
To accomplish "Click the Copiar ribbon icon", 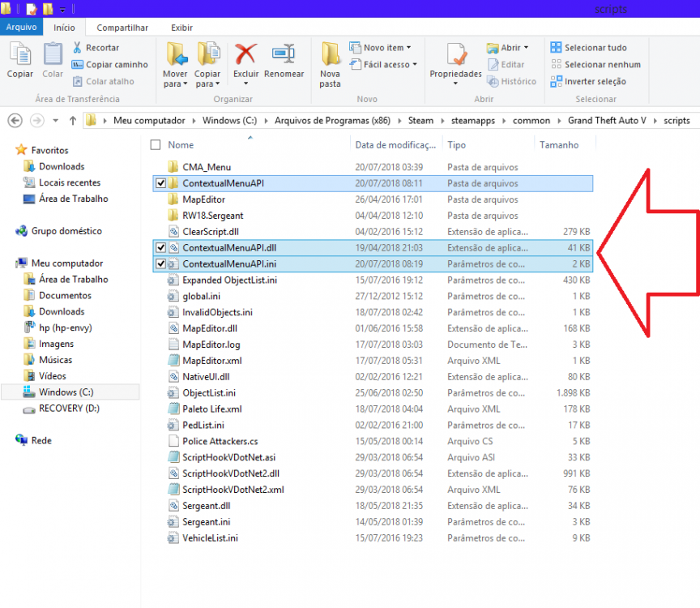I will click(x=20, y=54).
